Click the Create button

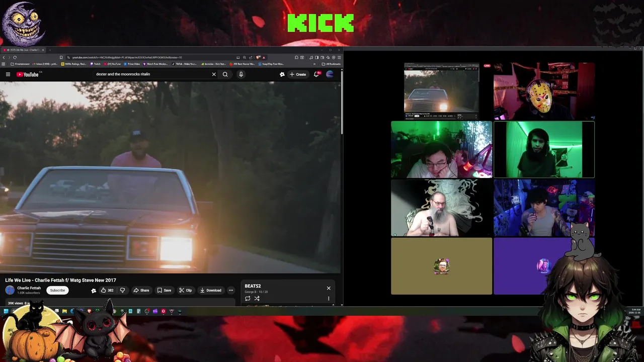coord(298,74)
